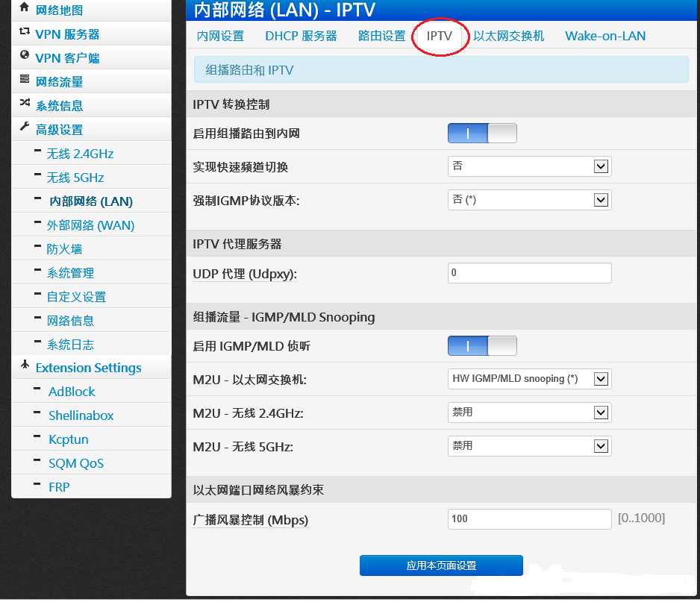Expand M2U 无线 2.4GHz dropdown

point(529,412)
